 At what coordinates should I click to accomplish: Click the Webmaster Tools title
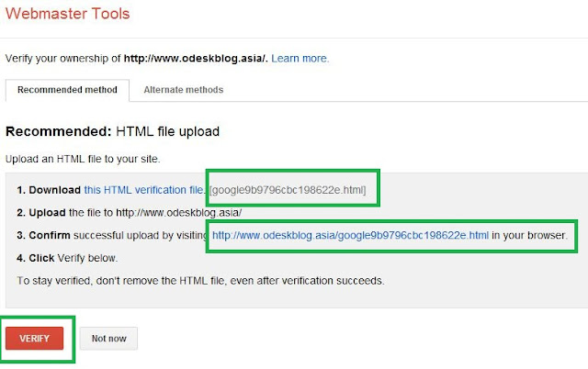coord(67,14)
